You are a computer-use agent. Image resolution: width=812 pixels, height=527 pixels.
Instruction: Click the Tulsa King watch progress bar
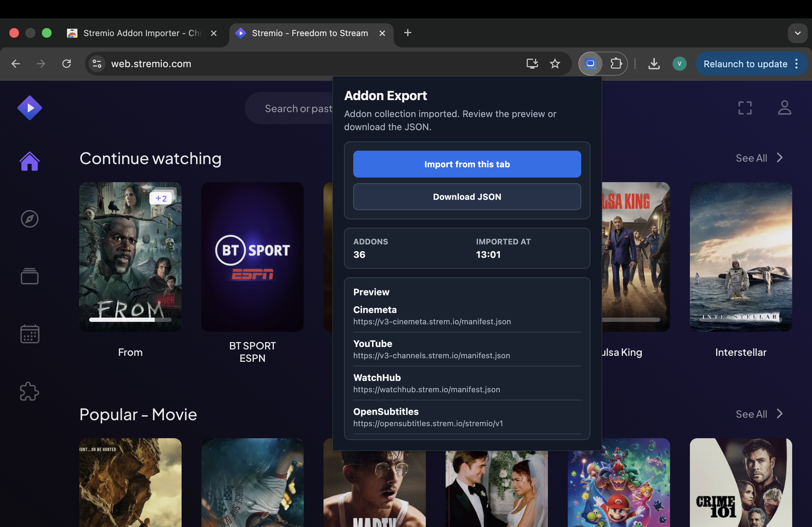[x=631, y=320]
